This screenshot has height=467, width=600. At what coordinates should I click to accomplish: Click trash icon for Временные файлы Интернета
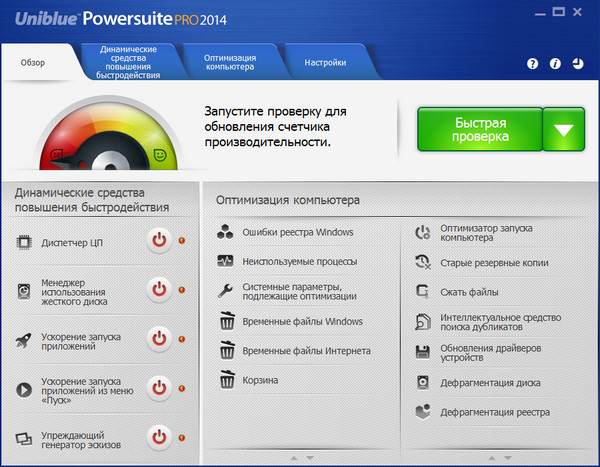click(x=227, y=350)
